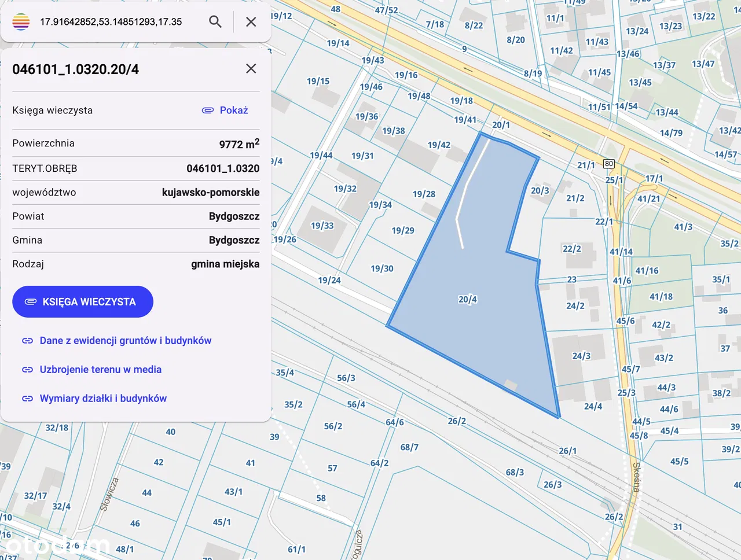Select highlighted parcel 20/4 on map
Viewport: 741px width, 560px height.
467,300
